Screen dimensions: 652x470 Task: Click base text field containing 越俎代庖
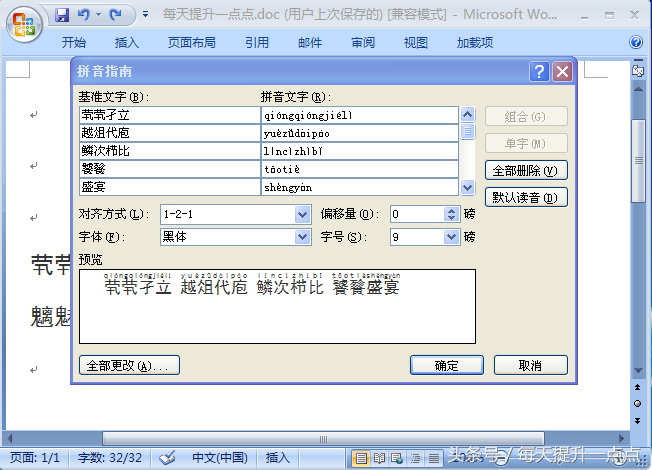[x=170, y=133]
